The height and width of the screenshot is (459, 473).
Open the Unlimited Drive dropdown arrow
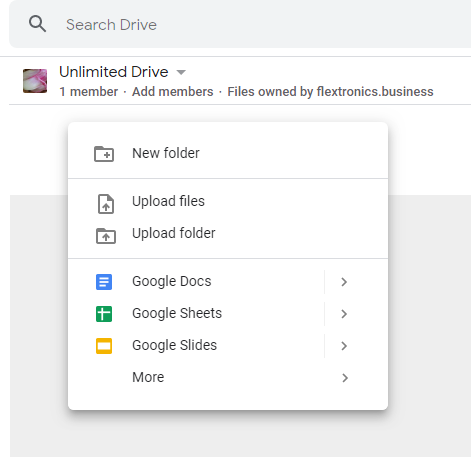click(181, 72)
